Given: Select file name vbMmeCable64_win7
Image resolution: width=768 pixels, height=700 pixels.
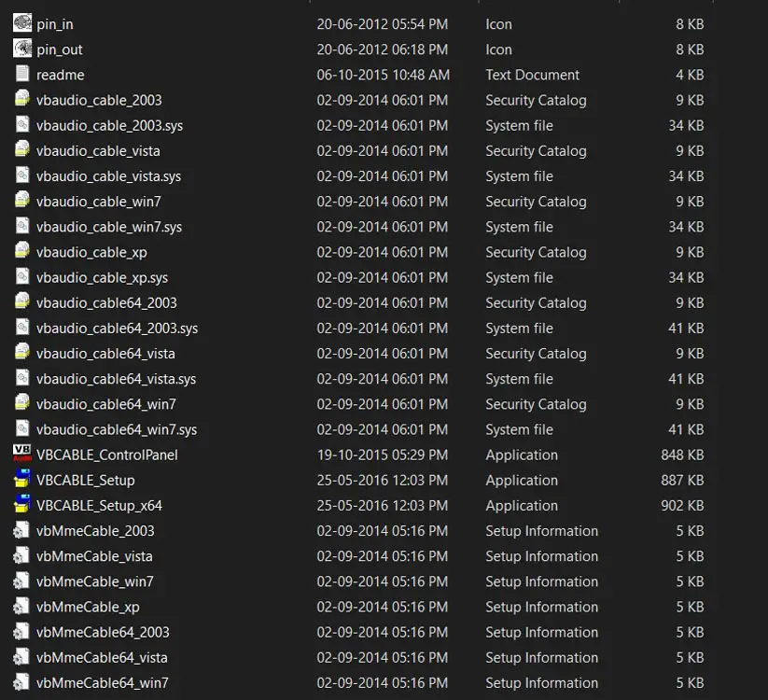Looking at the screenshot, I should (103, 683).
